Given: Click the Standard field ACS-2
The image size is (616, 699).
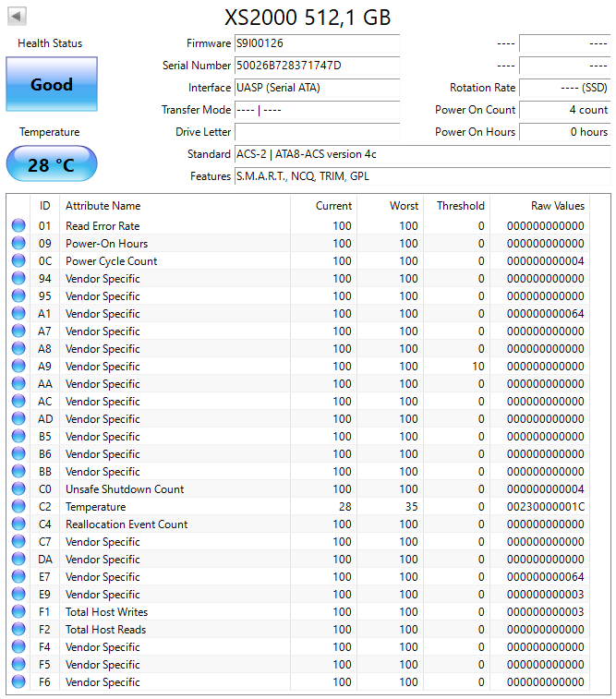Looking at the screenshot, I should tap(423, 154).
